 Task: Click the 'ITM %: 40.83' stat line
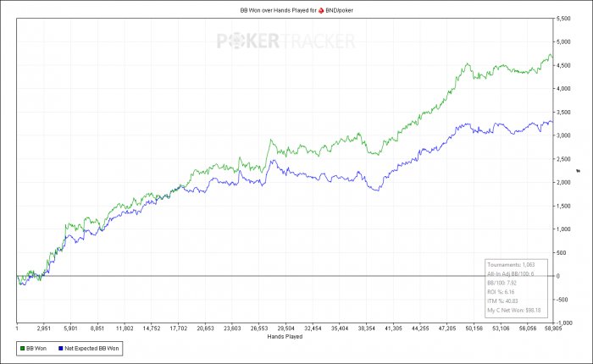tap(502, 301)
